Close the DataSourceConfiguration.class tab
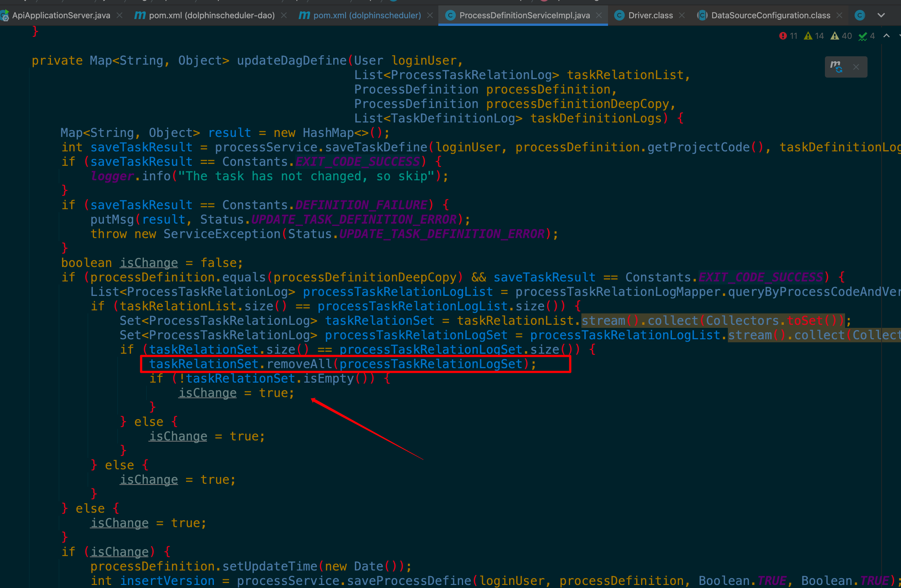901x588 pixels. (839, 15)
